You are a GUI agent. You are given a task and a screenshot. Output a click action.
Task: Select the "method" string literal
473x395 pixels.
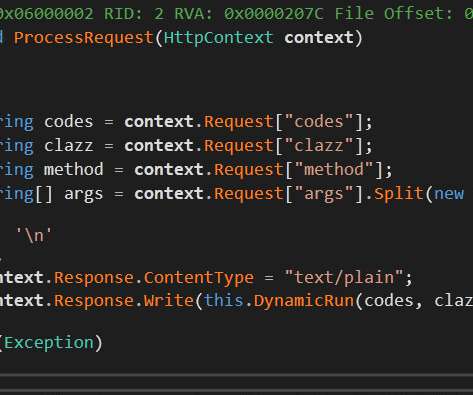coord(334,169)
